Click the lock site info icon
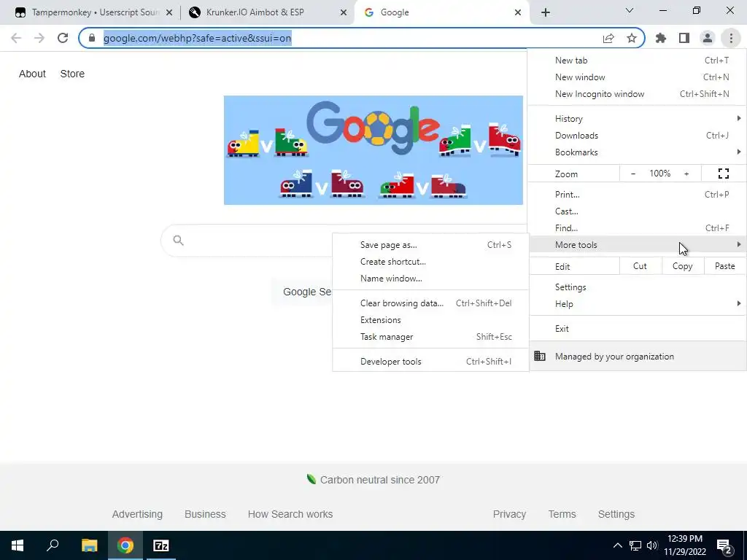 (92, 38)
